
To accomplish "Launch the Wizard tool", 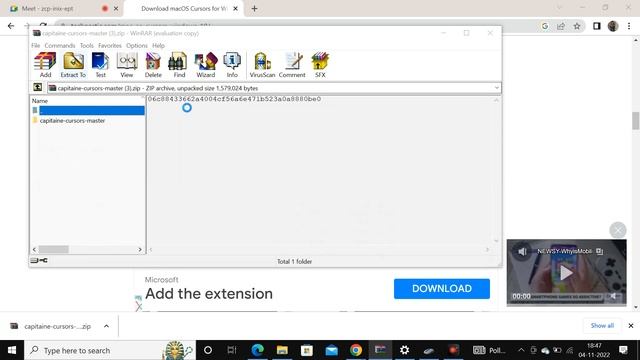I will pos(206,65).
